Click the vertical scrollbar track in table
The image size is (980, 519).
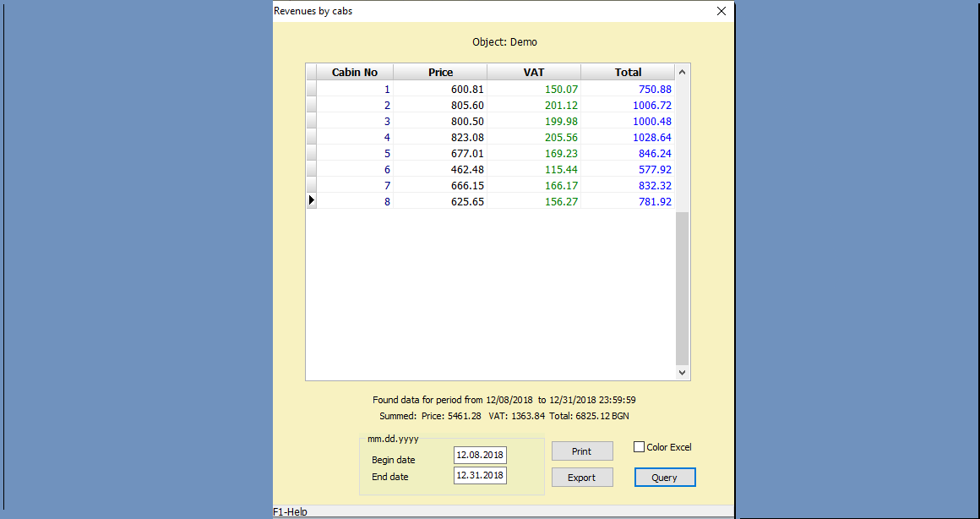pos(683,287)
